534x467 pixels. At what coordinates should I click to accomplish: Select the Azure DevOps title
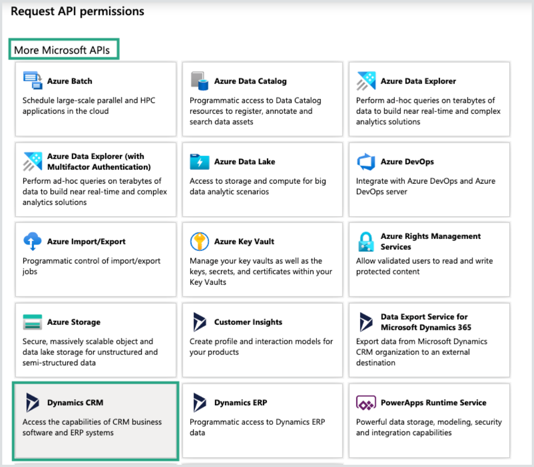[x=407, y=161]
